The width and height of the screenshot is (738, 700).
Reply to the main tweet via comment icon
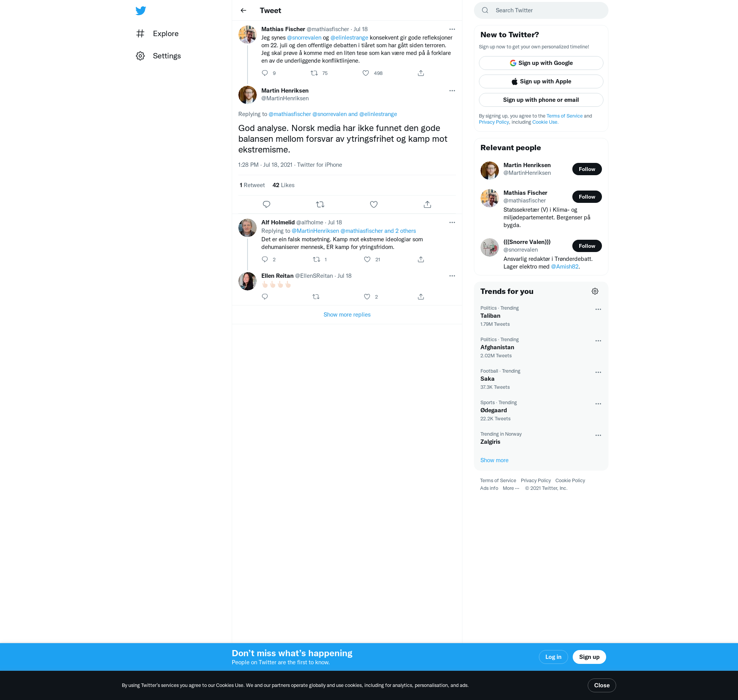(266, 204)
